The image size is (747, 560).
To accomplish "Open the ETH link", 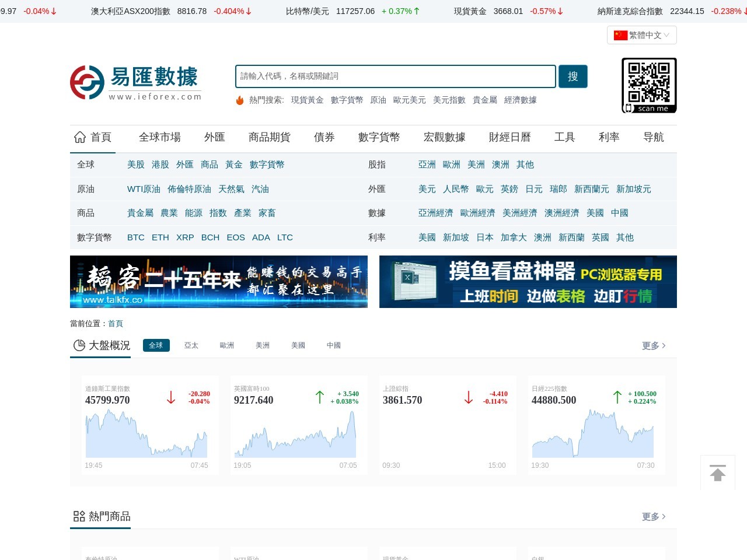I will click(x=160, y=237).
